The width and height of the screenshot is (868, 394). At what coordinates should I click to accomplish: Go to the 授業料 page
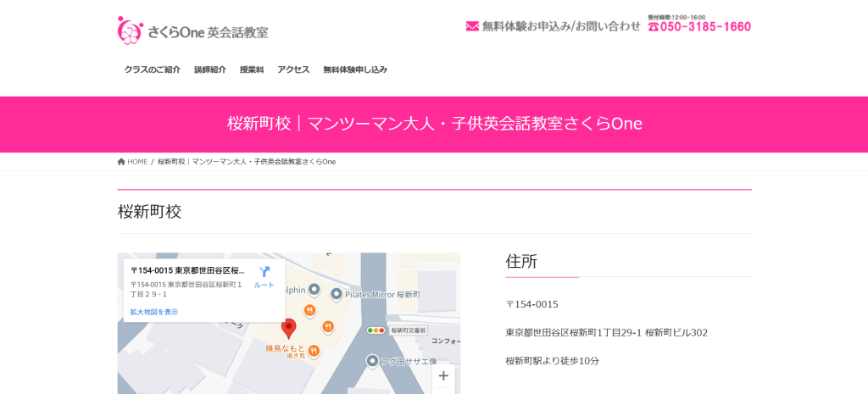point(251,69)
